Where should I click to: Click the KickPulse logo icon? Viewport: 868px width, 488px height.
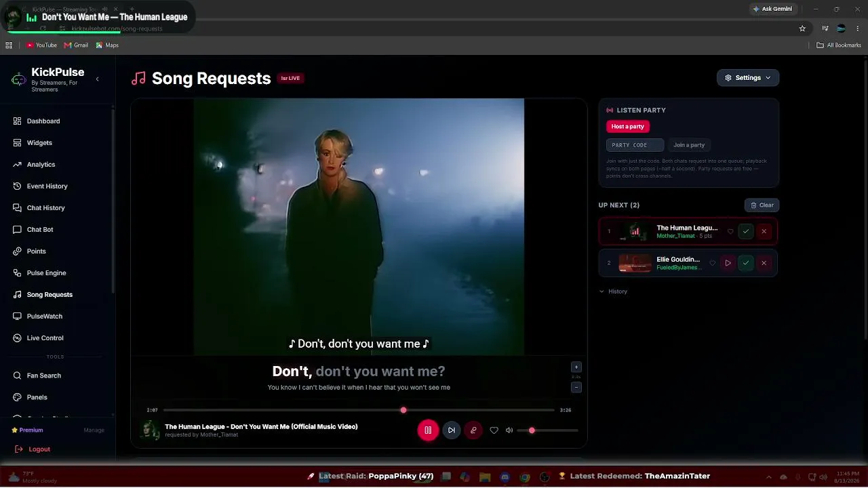tap(19, 79)
